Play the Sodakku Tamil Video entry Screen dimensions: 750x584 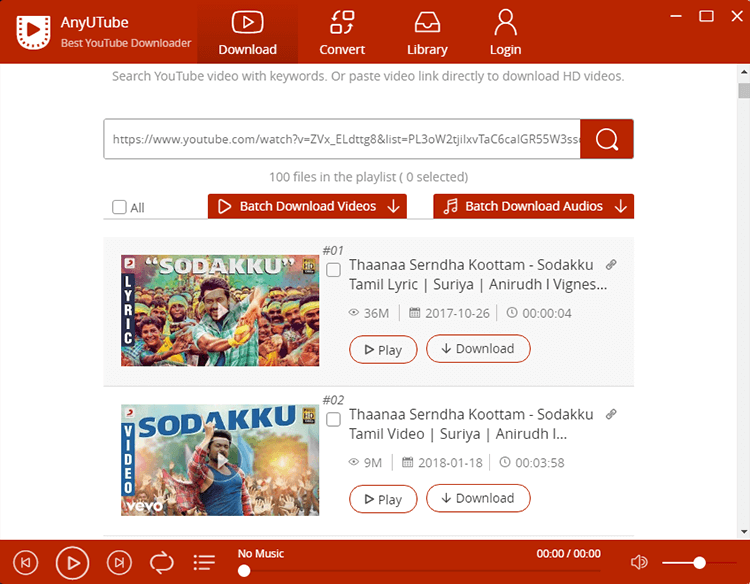[383, 499]
